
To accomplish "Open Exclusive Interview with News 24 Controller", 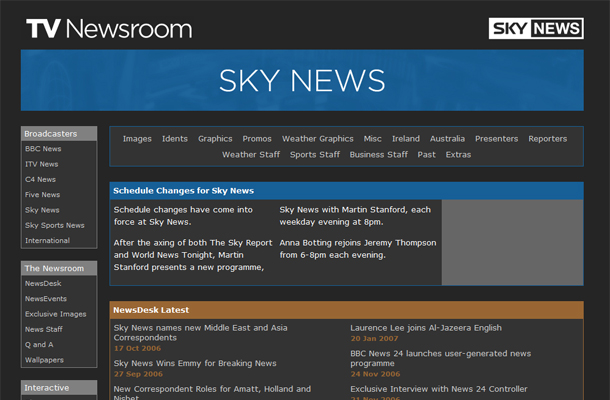I will pos(439,389).
